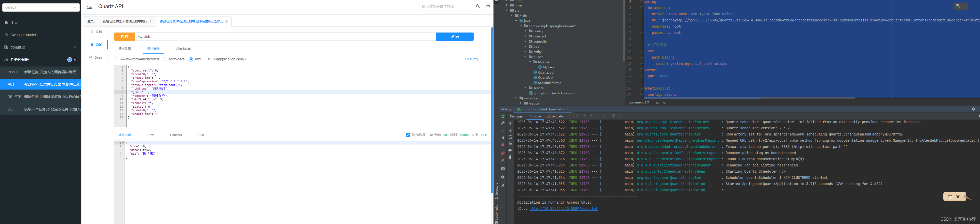
Task: Click the camera thread dump icon
Action: pyautogui.click(x=503, y=169)
